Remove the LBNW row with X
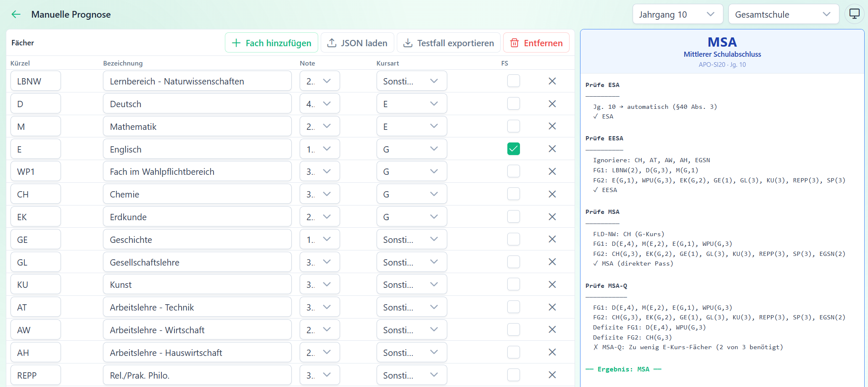The image size is (868, 387). click(552, 81)
